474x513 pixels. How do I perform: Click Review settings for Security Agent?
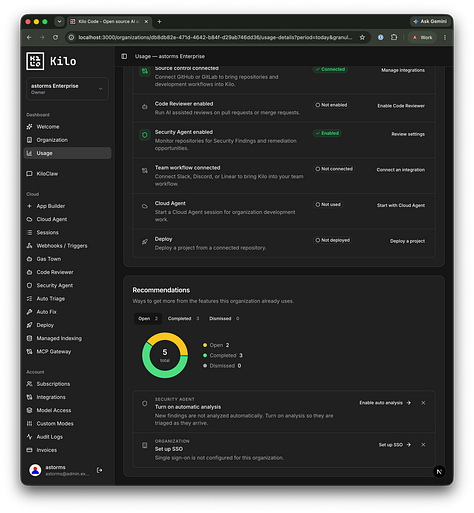pyautogui.click(x=408, y=134)
